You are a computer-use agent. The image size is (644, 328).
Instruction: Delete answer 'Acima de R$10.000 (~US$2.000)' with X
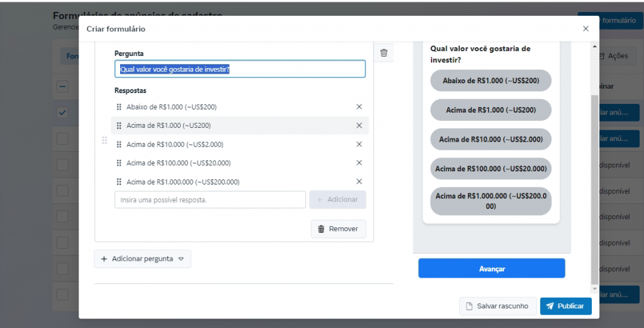pos(359,144)
